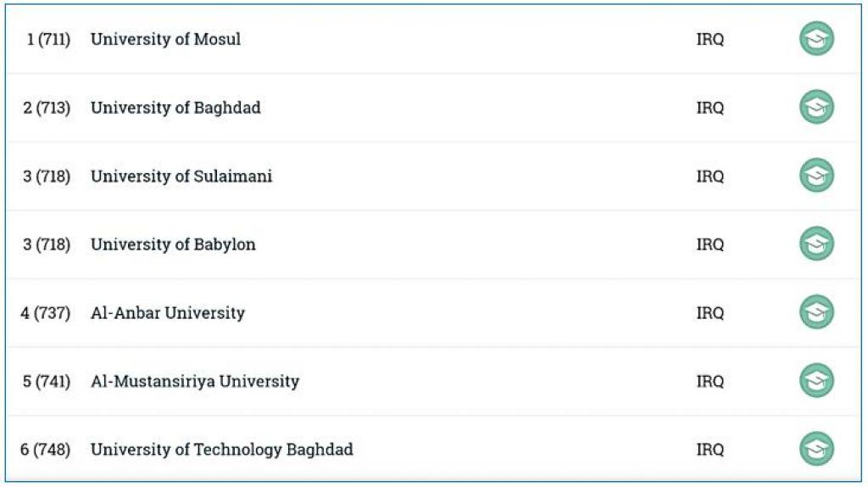Click rank 1 (711) cell

[x=48, y=39]
